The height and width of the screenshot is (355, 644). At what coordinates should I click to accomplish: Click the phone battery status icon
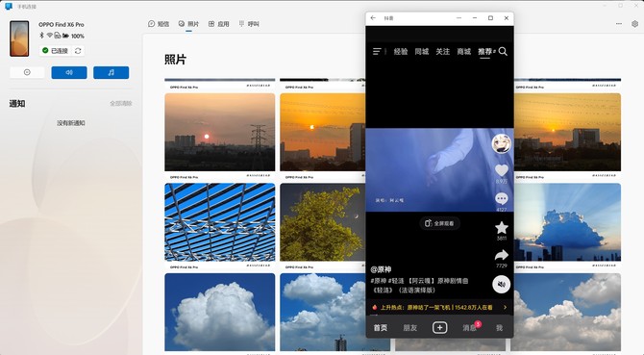pyautogui.click(x=65, y=36)
